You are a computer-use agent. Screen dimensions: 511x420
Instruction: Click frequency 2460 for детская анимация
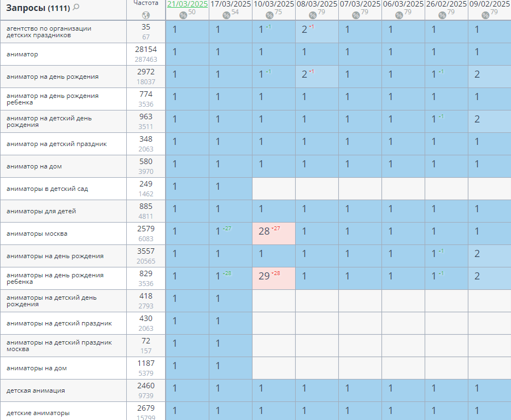click(146, 386)
